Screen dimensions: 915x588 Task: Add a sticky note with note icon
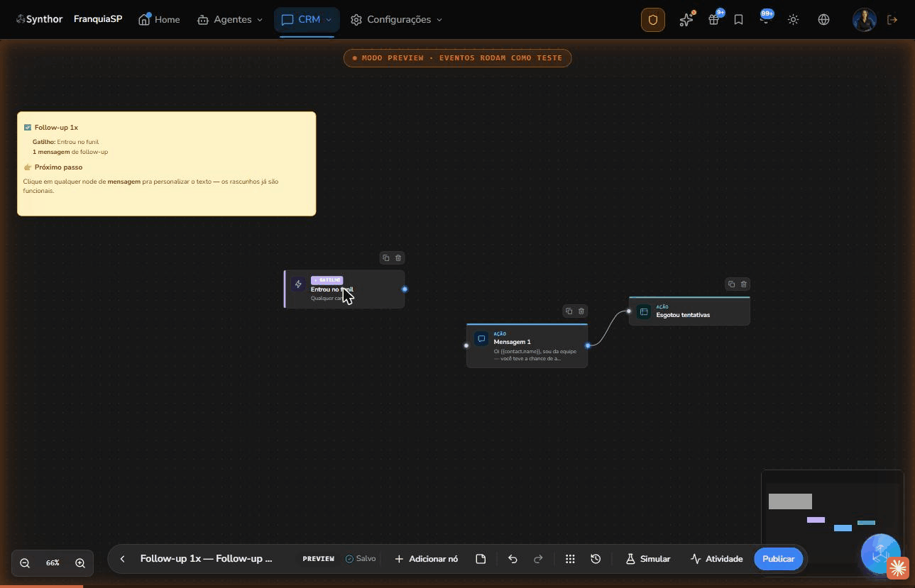tap(481, 559)
